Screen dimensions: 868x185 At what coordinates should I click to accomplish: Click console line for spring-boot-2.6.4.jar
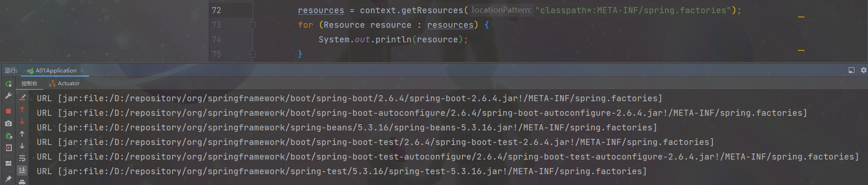click(350, 98)
